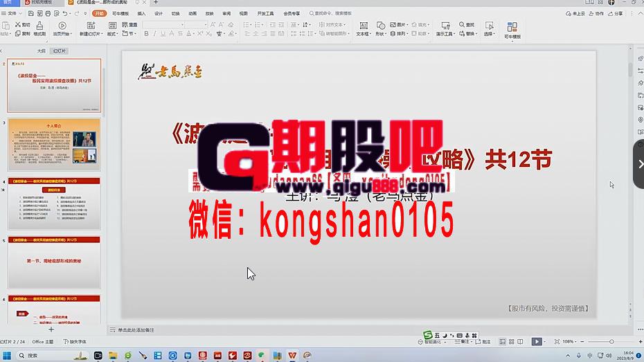
Task: Click the Replace (替换) icon
Action: 462,34
